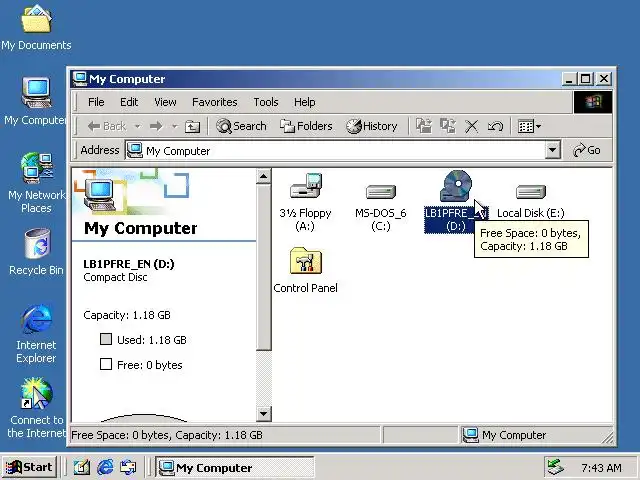Select the My Computer desktop icon
Image resolution: width=640 pixels, height=480 pixels.
pyautogui.click(x=36, y=102)
